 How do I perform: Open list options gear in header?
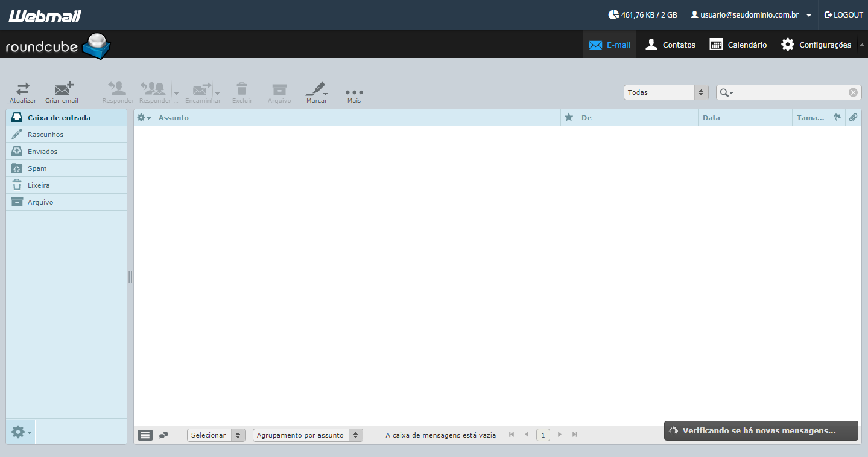(144, 118)
